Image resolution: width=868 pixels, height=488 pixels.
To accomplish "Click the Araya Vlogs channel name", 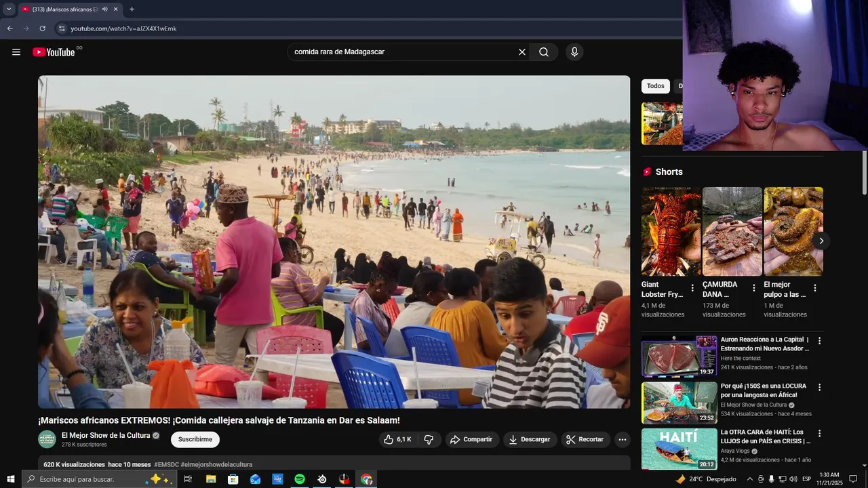I will point(735,451).
